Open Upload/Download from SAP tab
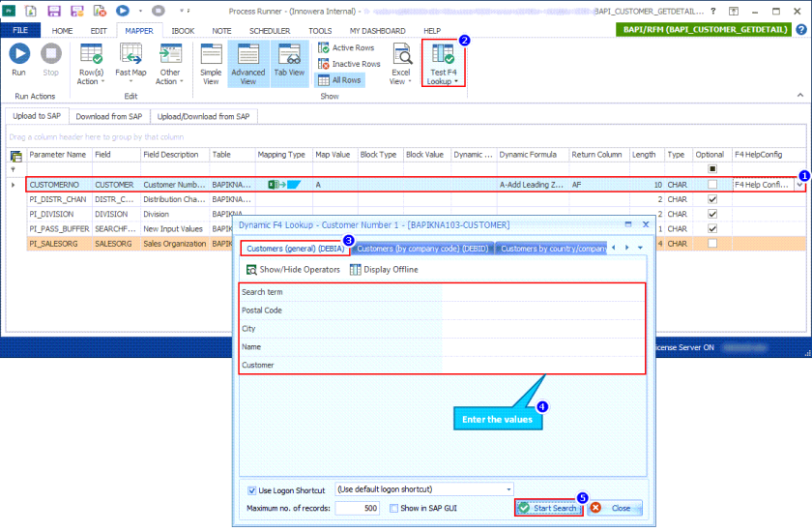Image resolution: width=812 pixels, height=532 pixels. point(204,116)
